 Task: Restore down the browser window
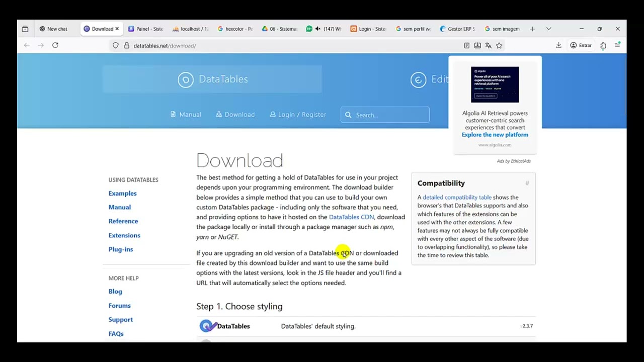click(599, 29)
